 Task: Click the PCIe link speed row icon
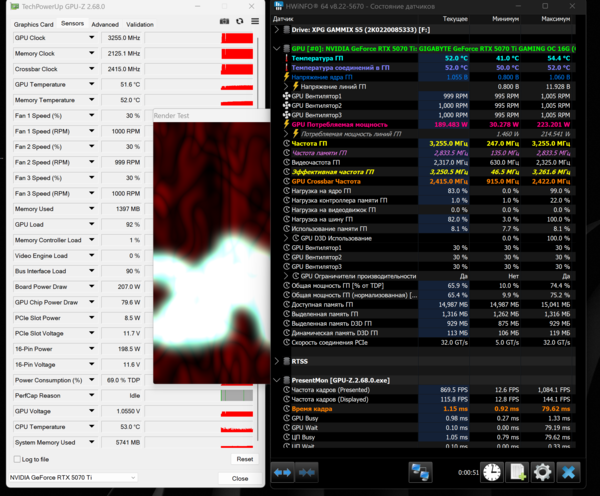click(286, 343)
